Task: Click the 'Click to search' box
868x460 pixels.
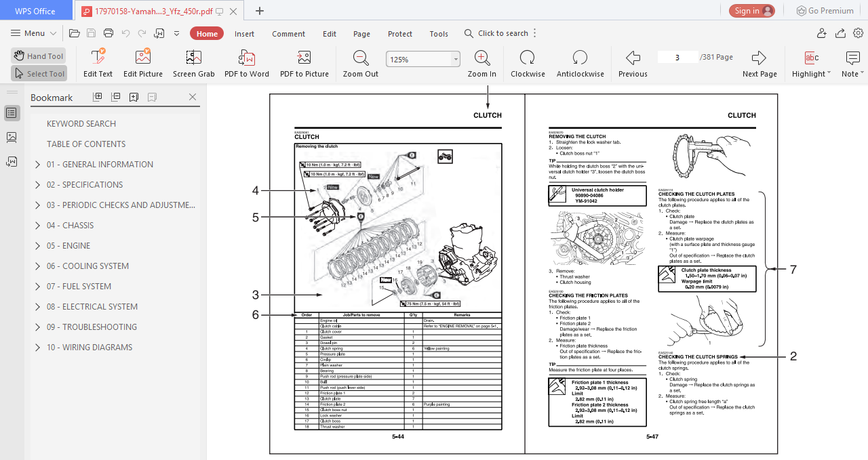Action: 496,33
